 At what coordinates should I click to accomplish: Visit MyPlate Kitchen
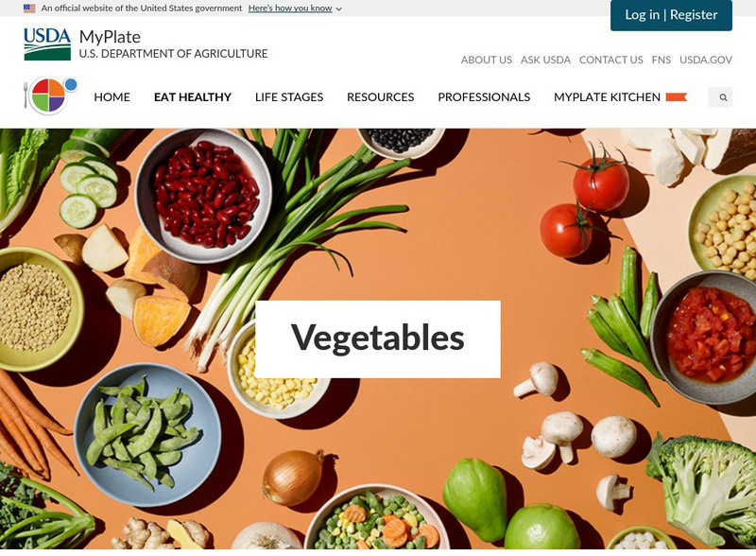pos(607,97)
